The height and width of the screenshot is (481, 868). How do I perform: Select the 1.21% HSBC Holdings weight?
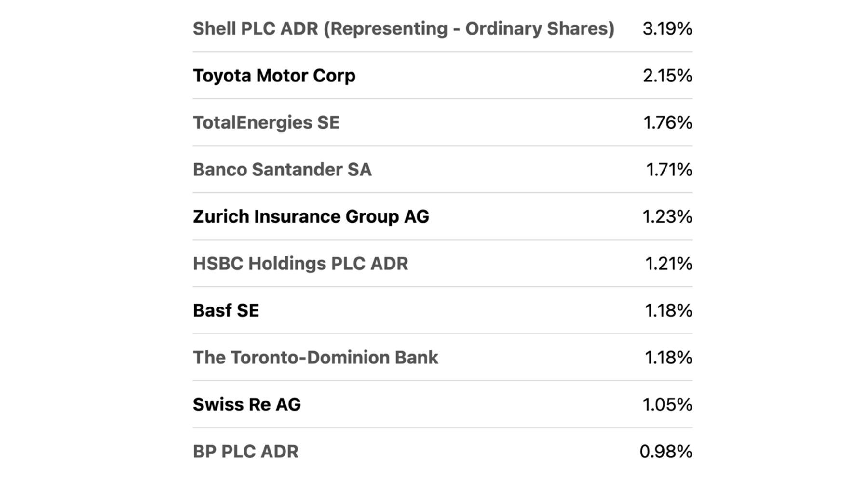coord(668,264)
